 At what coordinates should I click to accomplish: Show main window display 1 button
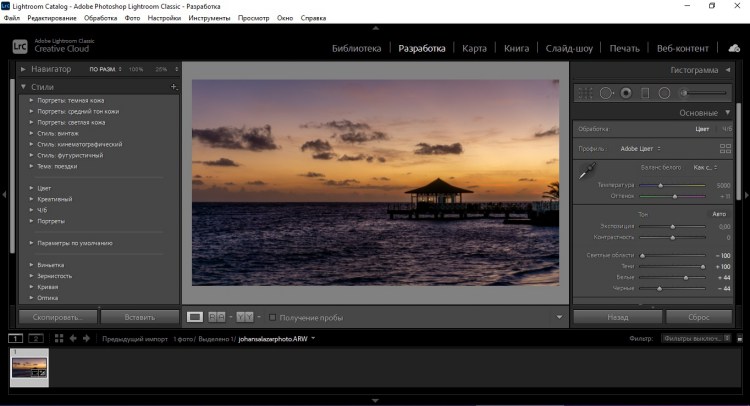click(x=15, y=339)
